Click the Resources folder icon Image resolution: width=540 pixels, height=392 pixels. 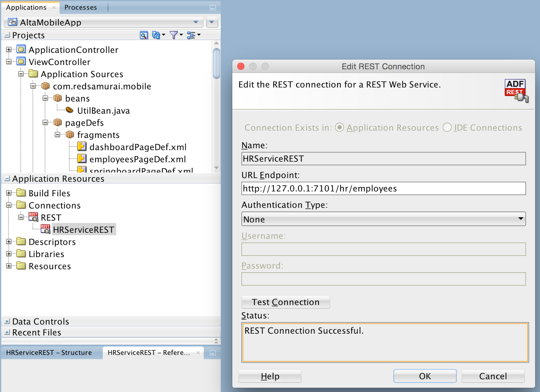point(21,265)
